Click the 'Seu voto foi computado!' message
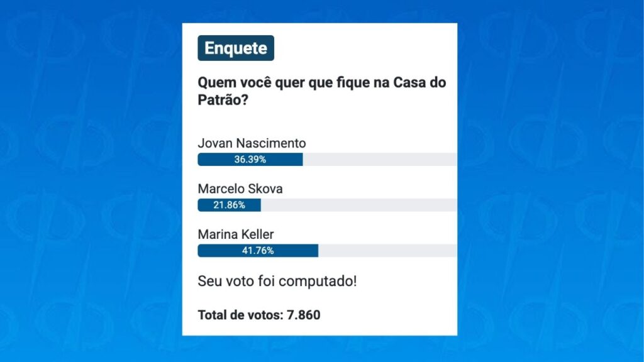The height and width of the screenshot is (362, 644). tap(277, 281)
